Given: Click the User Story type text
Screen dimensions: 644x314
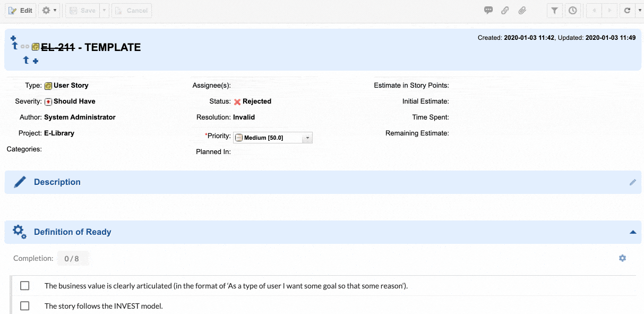Looking at the screenshot, I should coord(71,86).
